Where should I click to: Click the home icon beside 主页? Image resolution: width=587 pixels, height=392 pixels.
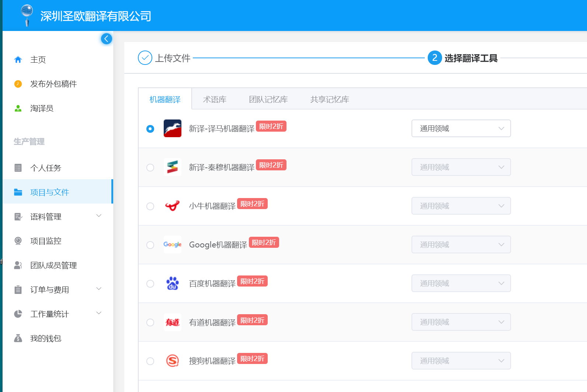[18, 60]
